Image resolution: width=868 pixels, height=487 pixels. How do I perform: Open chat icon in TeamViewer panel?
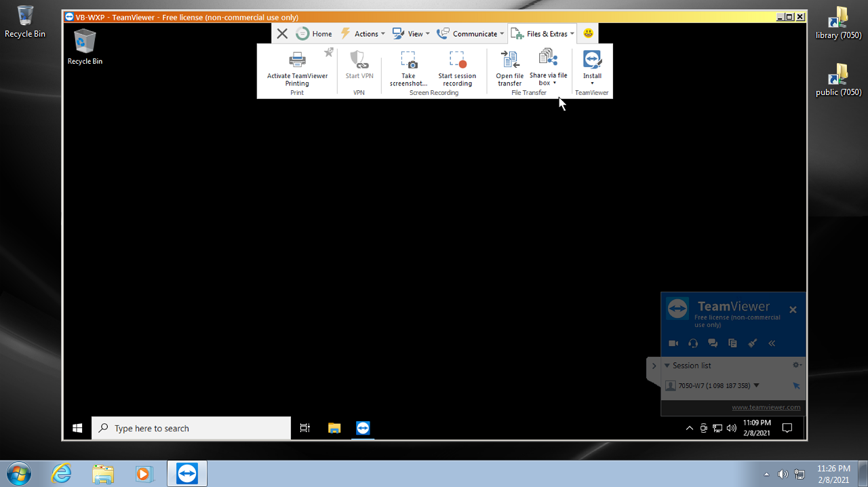click(x=713, y=343)
